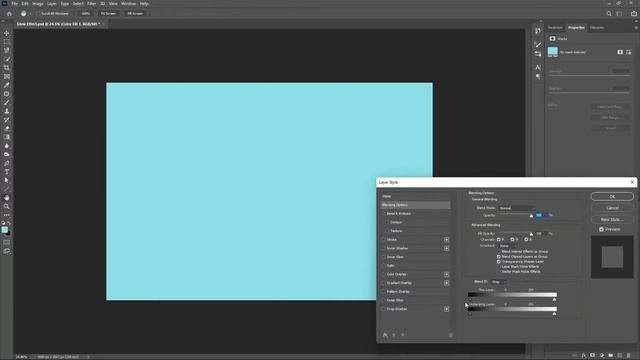Select the Frame tool
The height and width of the screenshot is (360, 640).
7,76
